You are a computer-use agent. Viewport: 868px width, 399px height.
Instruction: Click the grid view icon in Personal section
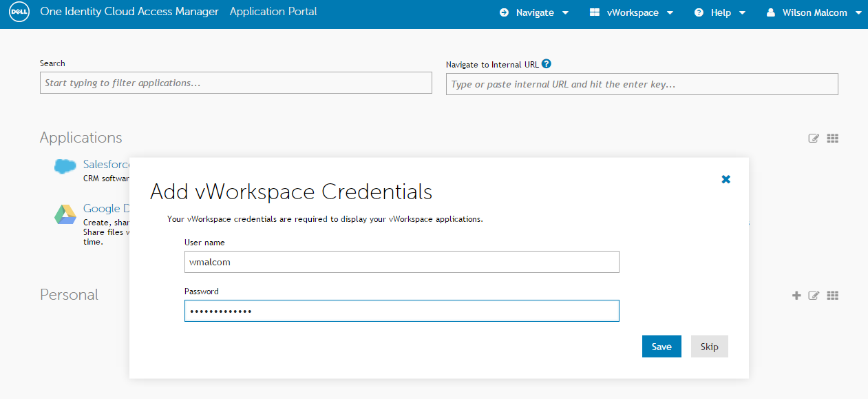[x=832, y=296]
